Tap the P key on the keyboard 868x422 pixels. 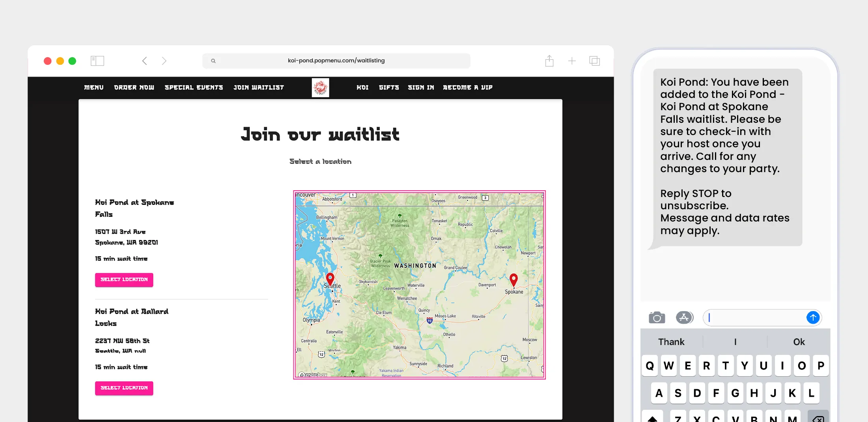tap(821, 366)
